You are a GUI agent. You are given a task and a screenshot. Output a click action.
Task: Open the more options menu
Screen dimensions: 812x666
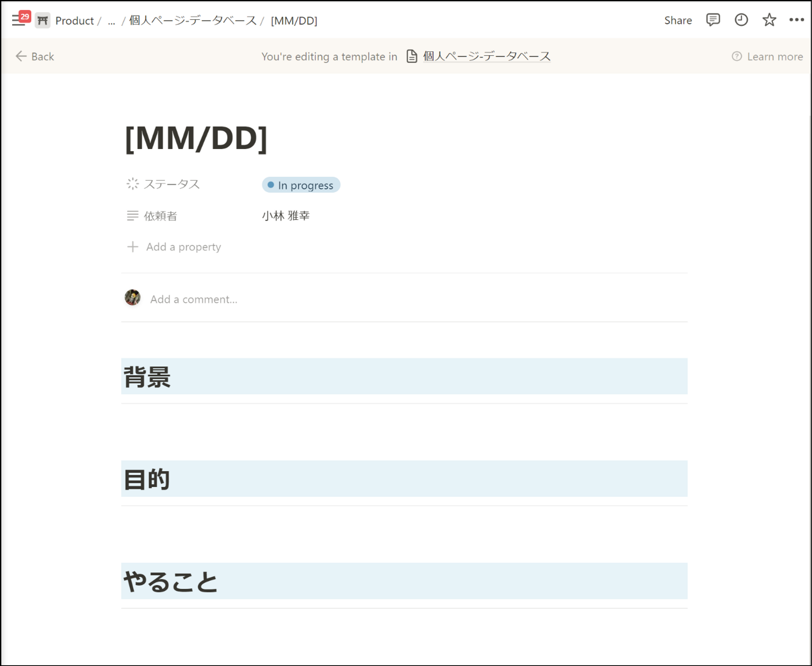click(x=797, y=20)
